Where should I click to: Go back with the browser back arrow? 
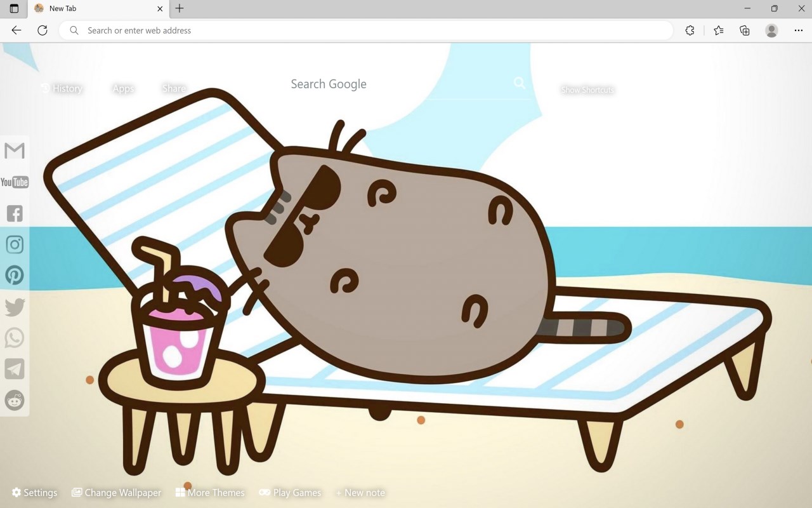point(16,30)
